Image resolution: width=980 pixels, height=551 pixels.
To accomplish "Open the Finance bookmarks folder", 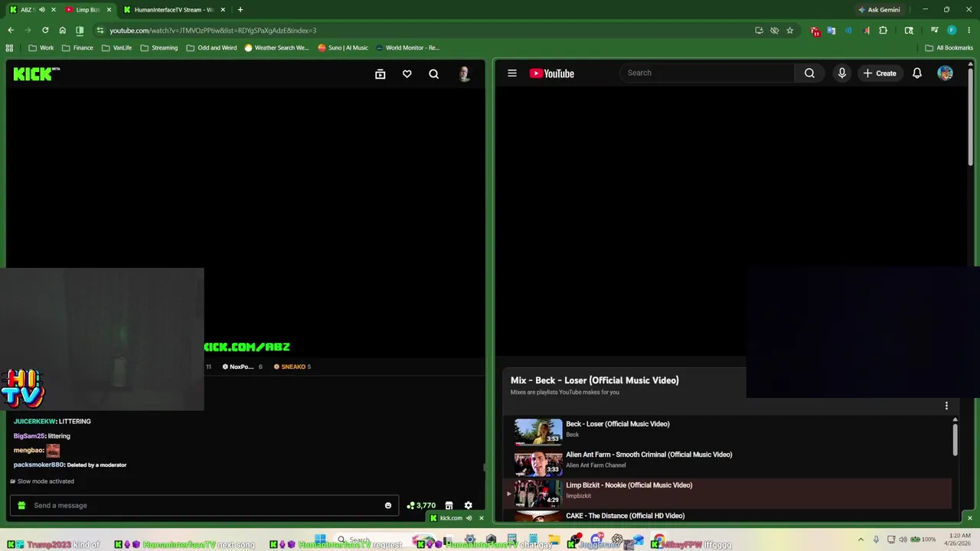I will pyautogui.click(x=77, y=47).
